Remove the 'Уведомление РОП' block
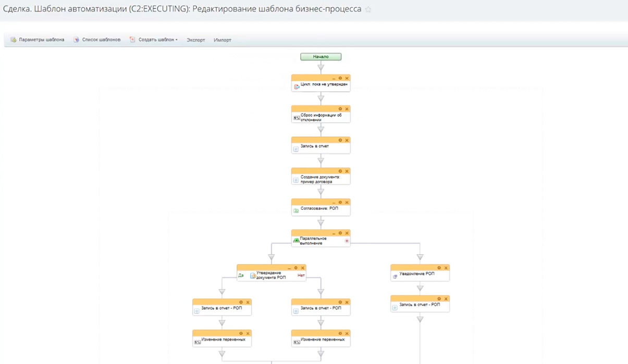628x364 pixels. point(446,268)
